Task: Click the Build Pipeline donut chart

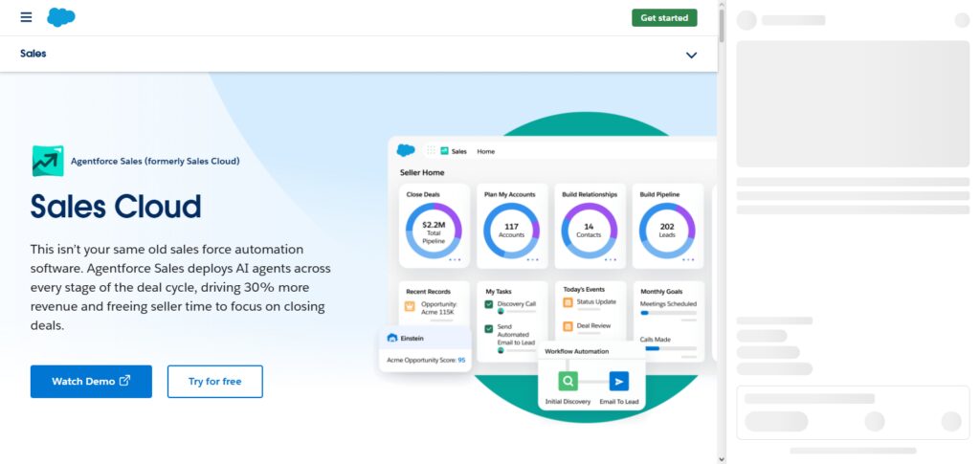Action: pyautogui.click(x=667, y=231)
